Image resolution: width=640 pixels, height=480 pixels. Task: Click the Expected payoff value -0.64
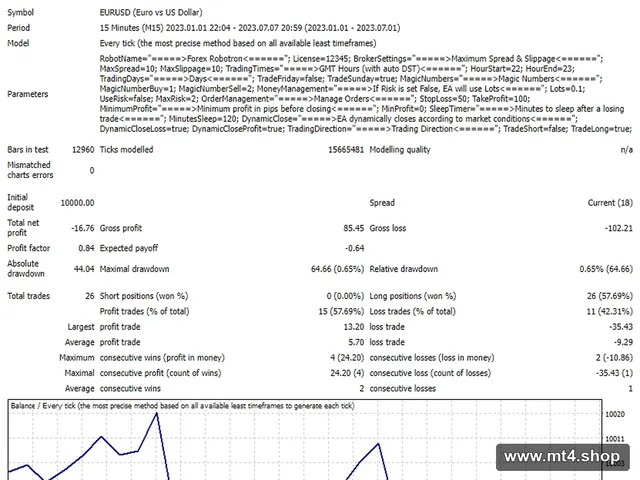354,248
